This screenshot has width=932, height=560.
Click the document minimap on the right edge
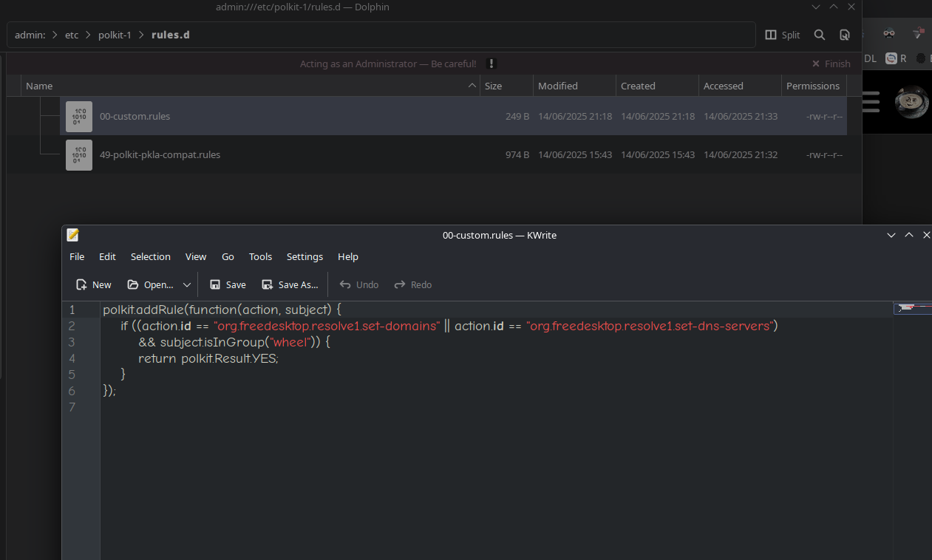[912, 307]
